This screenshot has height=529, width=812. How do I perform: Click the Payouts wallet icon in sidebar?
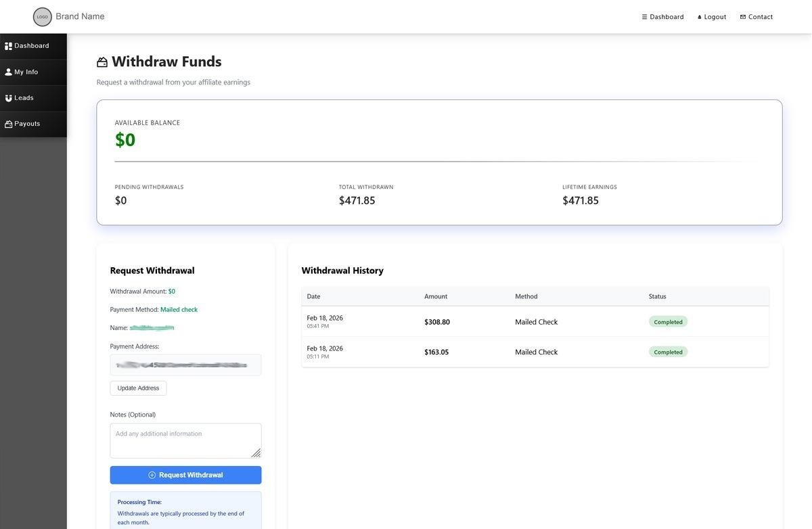[x=9, y=124]
